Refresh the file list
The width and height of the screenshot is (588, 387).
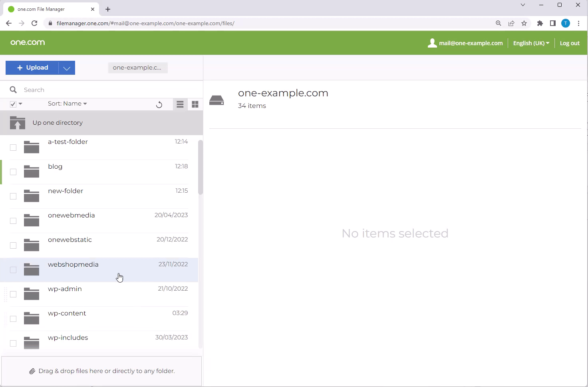(x=159, y=104)
